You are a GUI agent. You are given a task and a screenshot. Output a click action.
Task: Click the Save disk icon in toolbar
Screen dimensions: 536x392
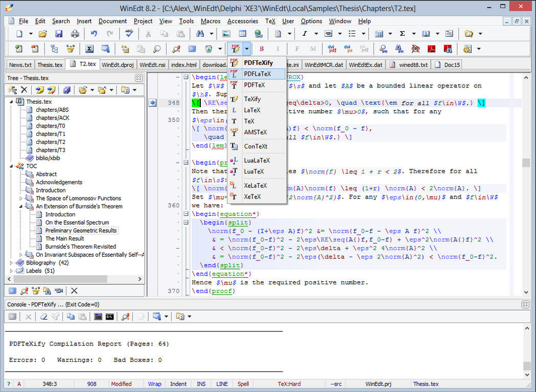click(59, 34)
